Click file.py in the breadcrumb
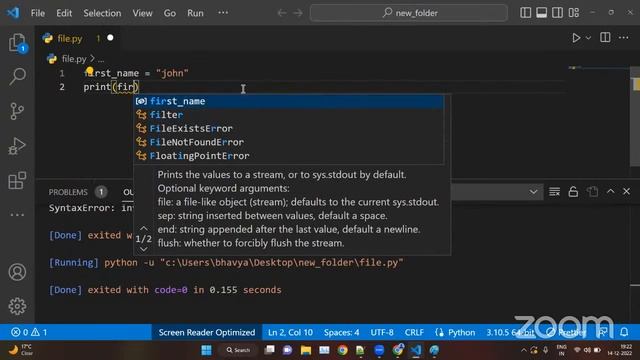Image resolution: width=640 pixels, height=360 pixels. 74,59
